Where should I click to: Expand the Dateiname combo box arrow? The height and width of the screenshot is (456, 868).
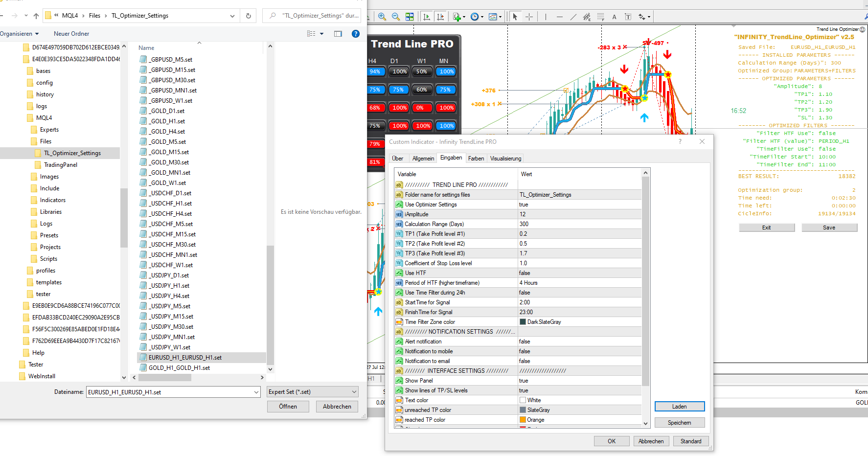click(x=256, y=392)
